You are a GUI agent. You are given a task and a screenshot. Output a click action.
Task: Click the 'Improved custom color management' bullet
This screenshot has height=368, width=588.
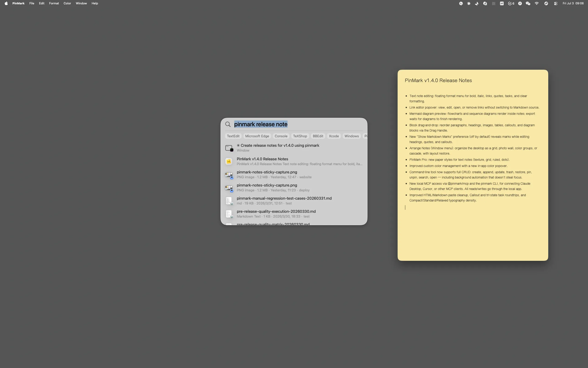click(458, 166)
